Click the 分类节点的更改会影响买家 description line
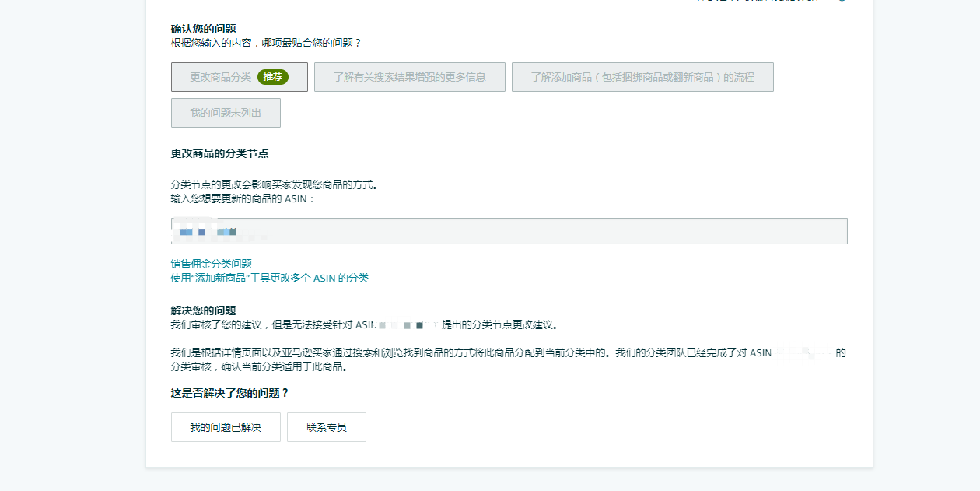Screen dimensions: 980x491 point(274,184)
